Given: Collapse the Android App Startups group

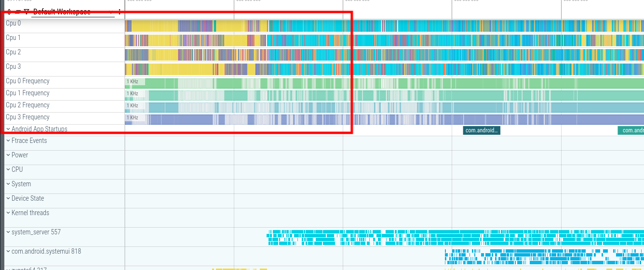Looking at the screenshot, I should [8, 129].
